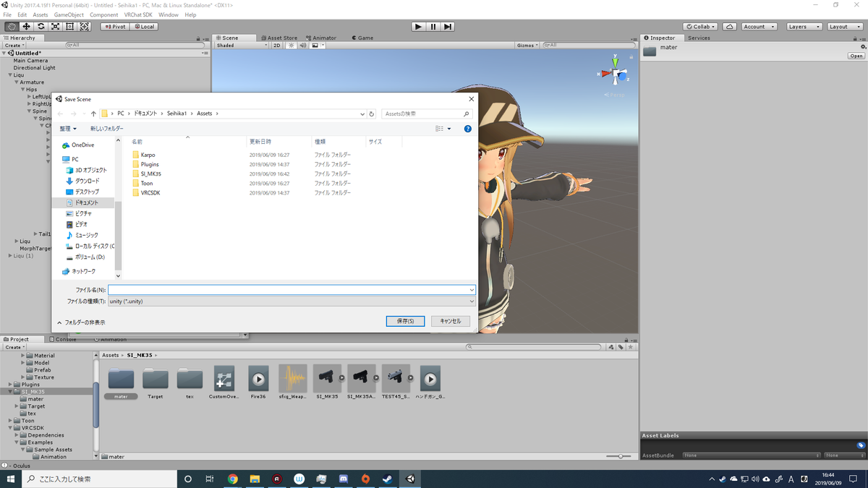Click the キャンセル cancel button

[x=451, y=321]
